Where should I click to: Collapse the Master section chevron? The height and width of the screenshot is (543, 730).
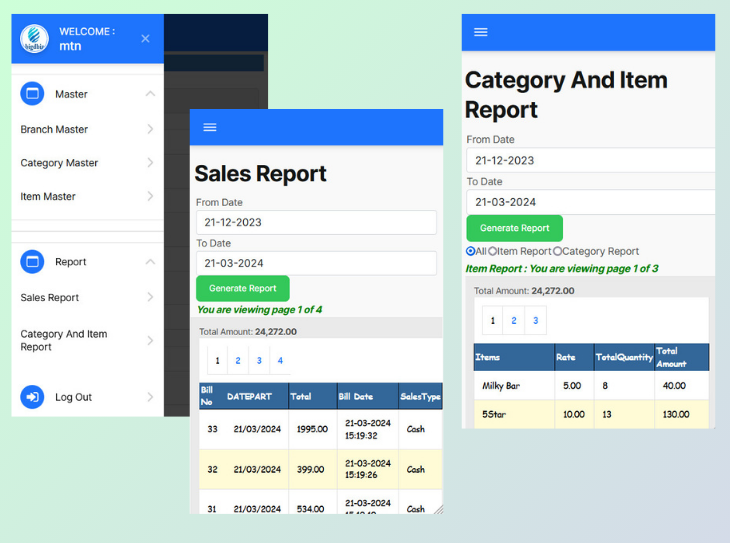pyautogui.click(x=150, y=94)
